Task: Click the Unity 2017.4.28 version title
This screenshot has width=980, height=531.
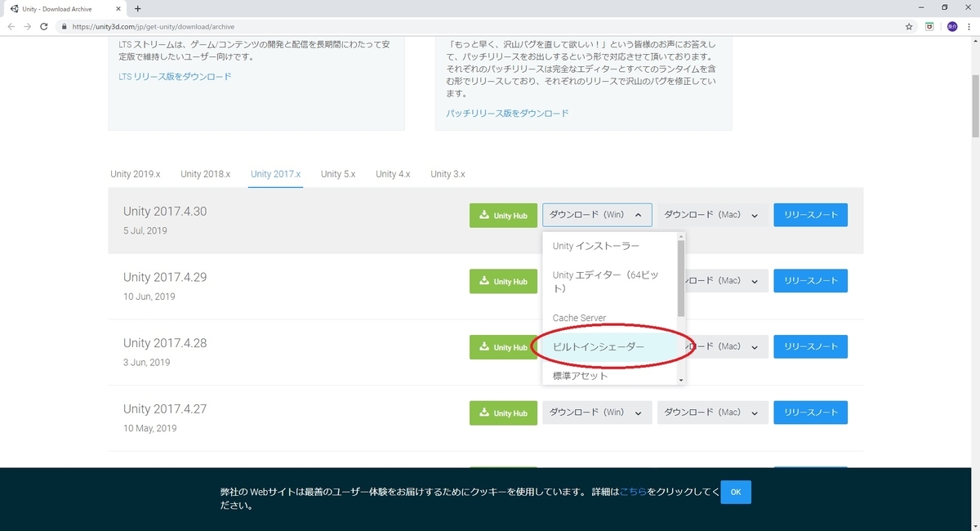Action: [165, 343]
